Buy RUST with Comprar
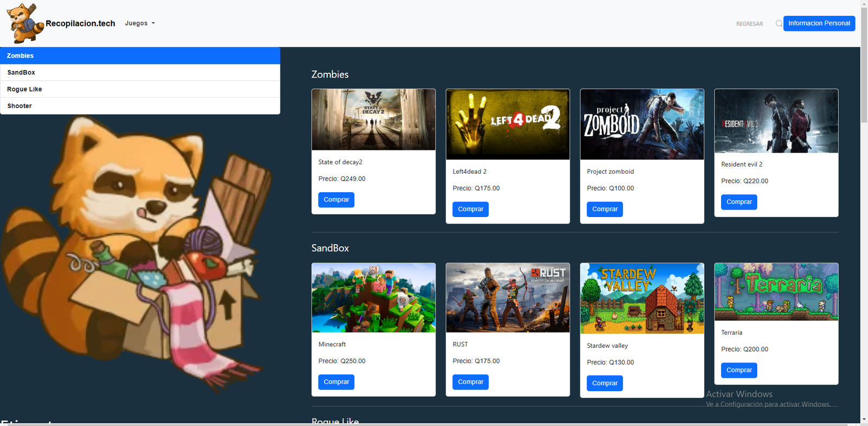Screen dimensions: 868x426 coord(470,382)
